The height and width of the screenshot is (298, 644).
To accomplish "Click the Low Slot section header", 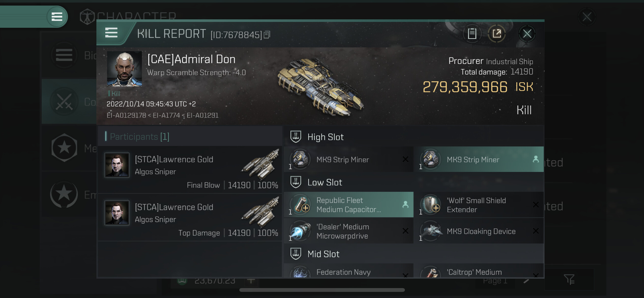I will tap(325, 182).
